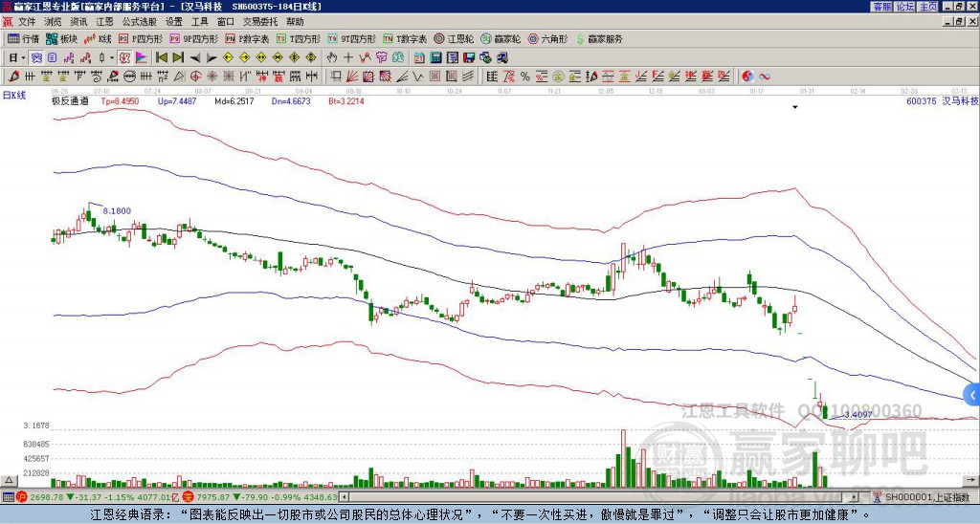Click the red crosshair circle icon
Screen dimensions: 980x524
(195, 76)
